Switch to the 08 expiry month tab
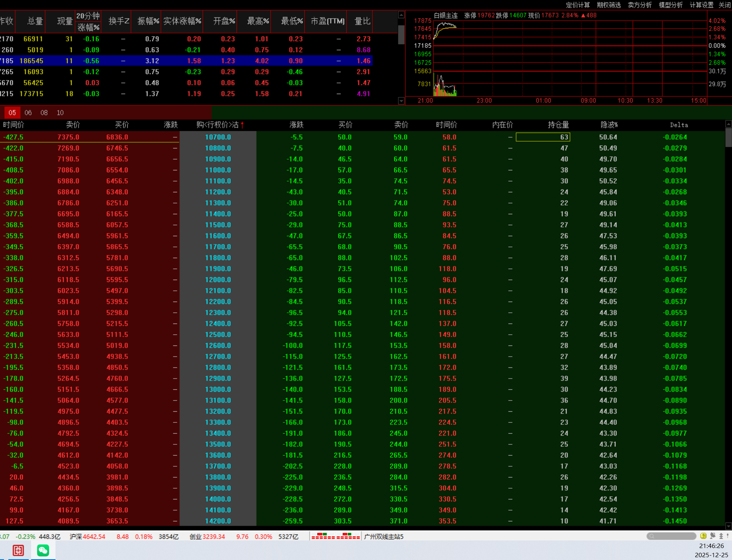Image resolution: width=732 pixels, height=560 pixels. [x=44, y=113]
